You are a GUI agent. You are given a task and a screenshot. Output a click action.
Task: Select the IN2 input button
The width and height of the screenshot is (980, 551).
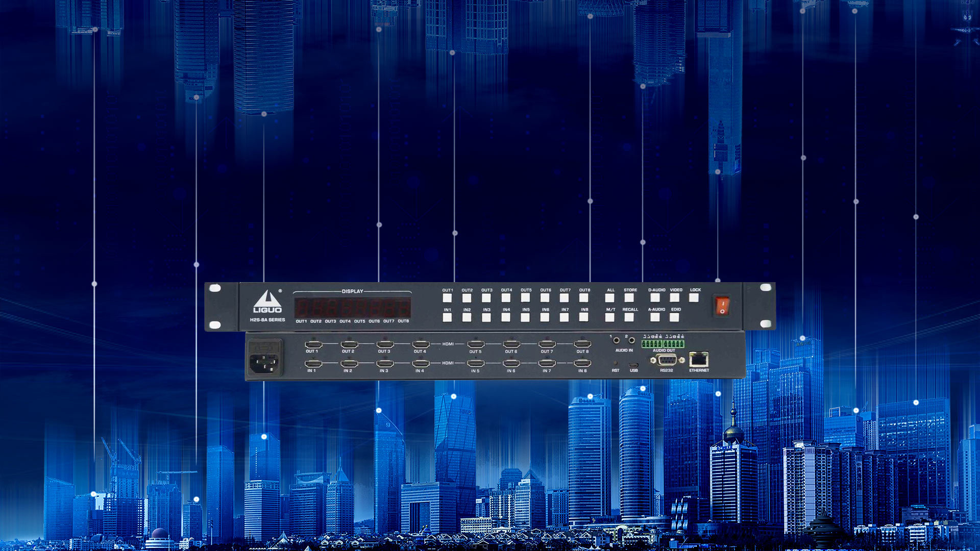(x=467, y=317)
